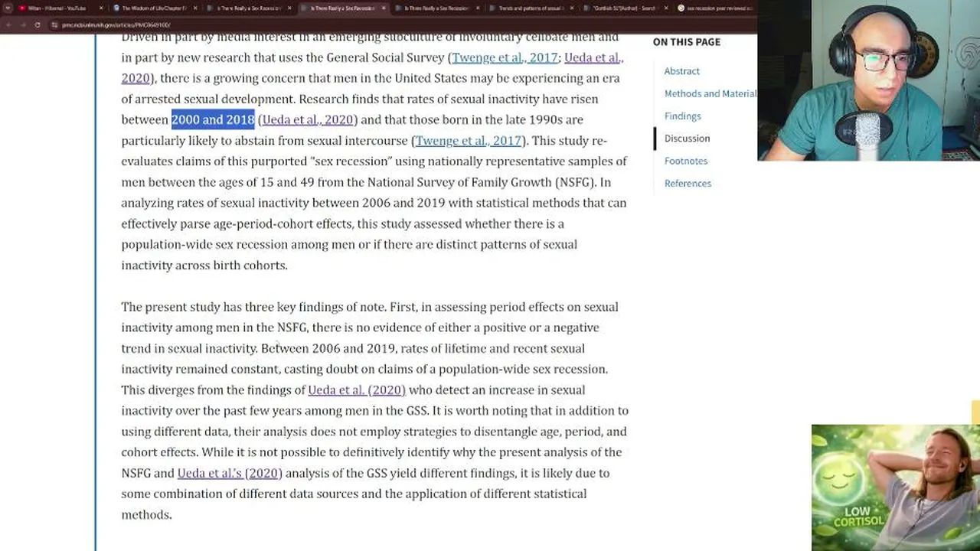This screenshot has width=980, height=551.
Task: Click YouTube favicon on first tab
Action: point(21,8)
